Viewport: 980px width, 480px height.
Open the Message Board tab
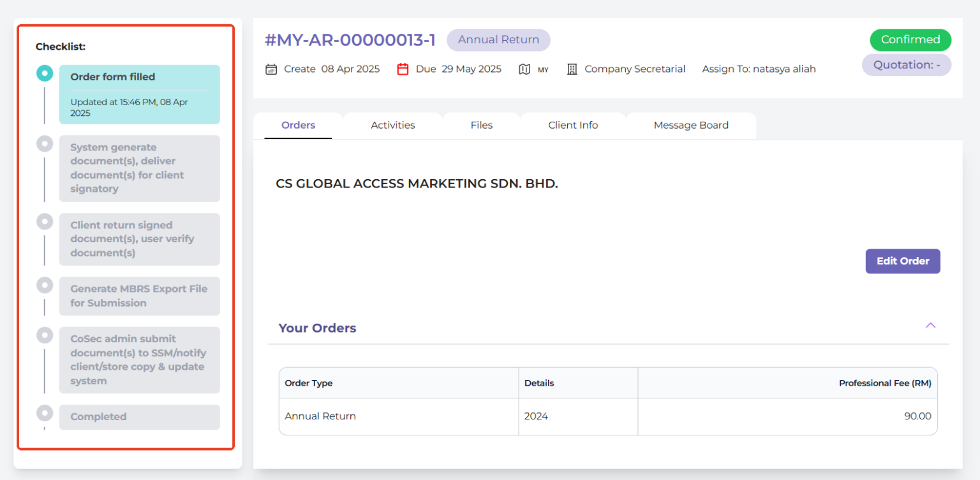pos(690,125)
